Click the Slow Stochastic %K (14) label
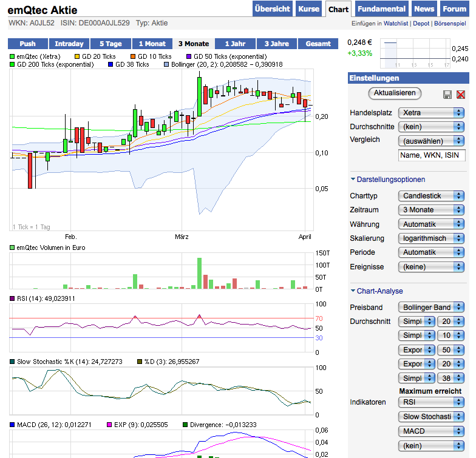This screenshot has height=458, width=476. (x=69, y=362)
